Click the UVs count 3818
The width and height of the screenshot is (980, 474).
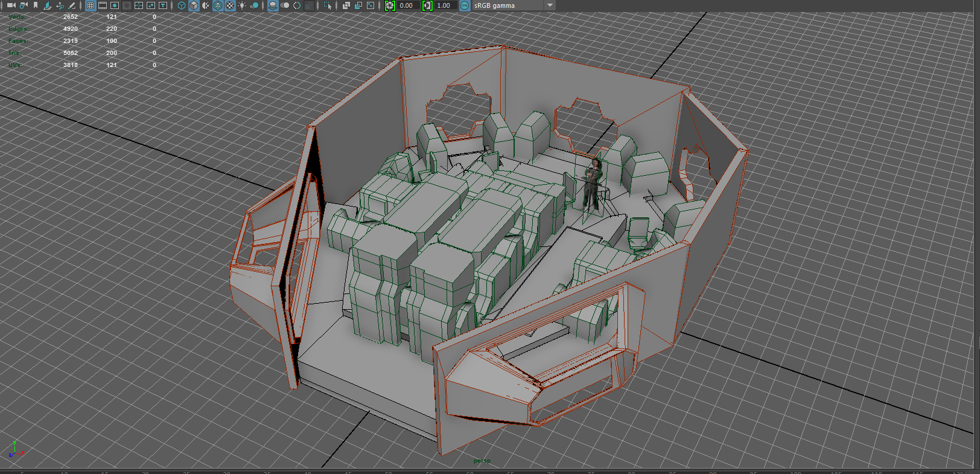click(x=71, y=65)
